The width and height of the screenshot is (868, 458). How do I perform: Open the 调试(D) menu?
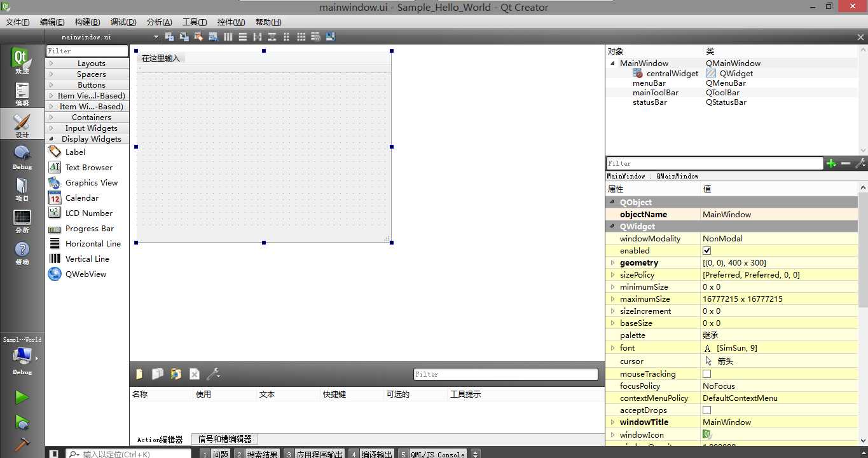point(123,22)
